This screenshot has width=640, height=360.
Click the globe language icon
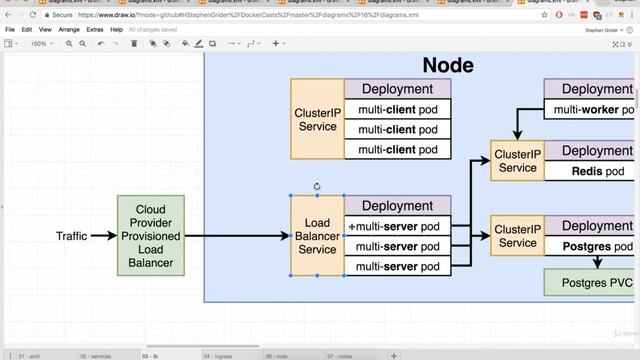click(x=629, y=30)
